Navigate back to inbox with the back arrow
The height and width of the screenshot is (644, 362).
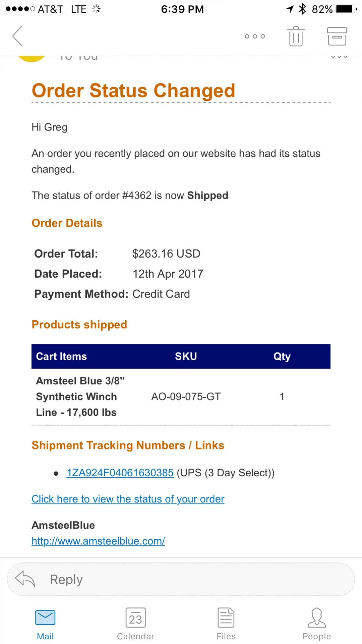click(x=17, y=36)
